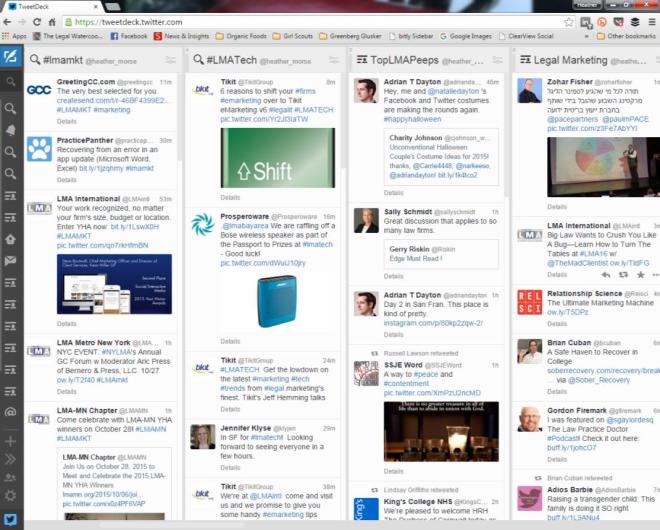Open column options for #LMATech column

[x=334, y=60]
